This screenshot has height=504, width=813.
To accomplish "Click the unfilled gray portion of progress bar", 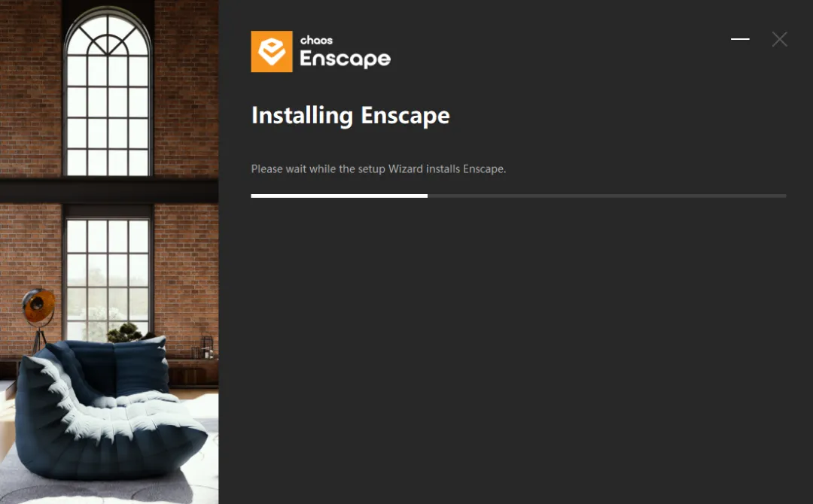I will point(607,196).
